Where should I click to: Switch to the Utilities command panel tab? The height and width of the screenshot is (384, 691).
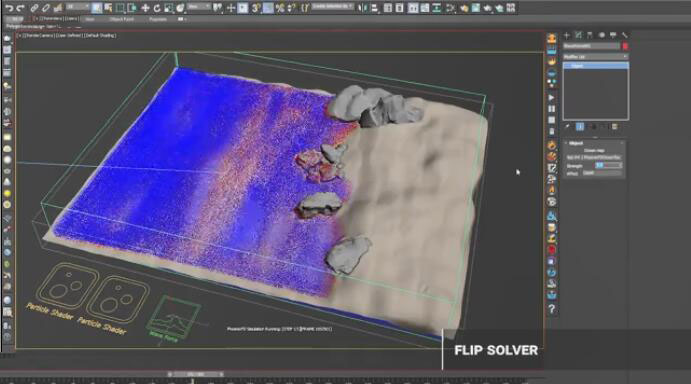pos(624,35)
